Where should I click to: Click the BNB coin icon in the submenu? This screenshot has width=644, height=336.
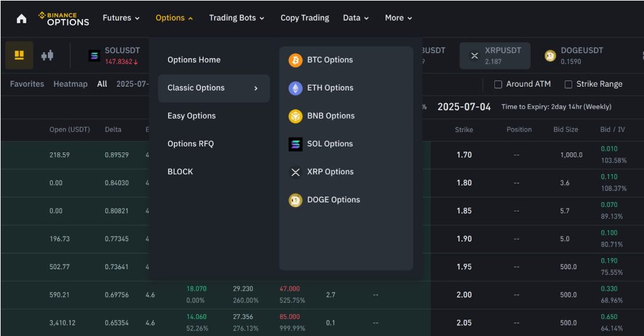pyautogui.click(x=296, y=116)
